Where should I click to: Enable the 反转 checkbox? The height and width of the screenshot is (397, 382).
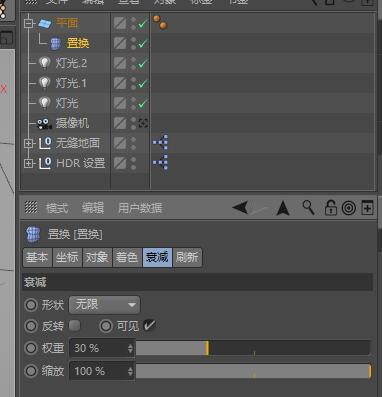click(x=75, y=325)
